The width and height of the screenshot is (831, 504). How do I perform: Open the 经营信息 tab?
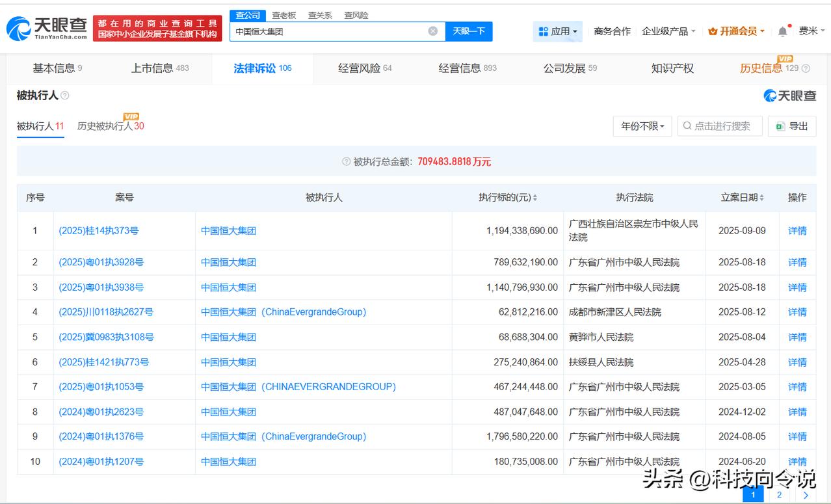(468, 68)
